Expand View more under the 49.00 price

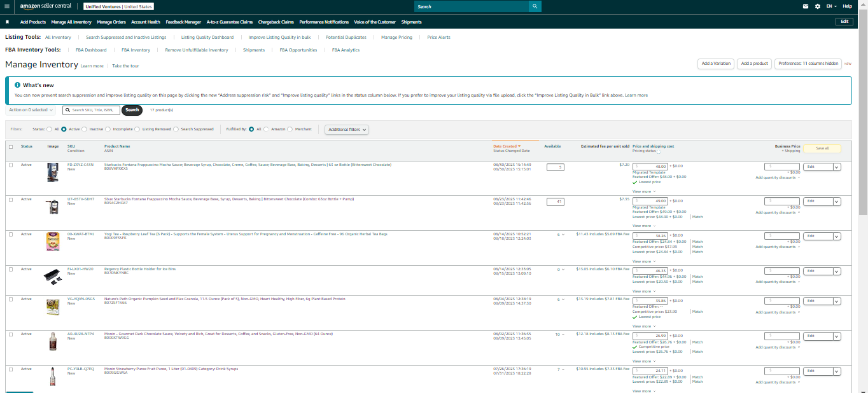point(643,226)
